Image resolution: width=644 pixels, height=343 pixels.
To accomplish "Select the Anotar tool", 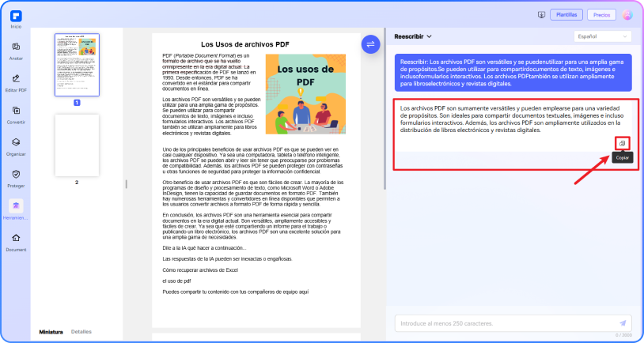I will click(16, 47).
